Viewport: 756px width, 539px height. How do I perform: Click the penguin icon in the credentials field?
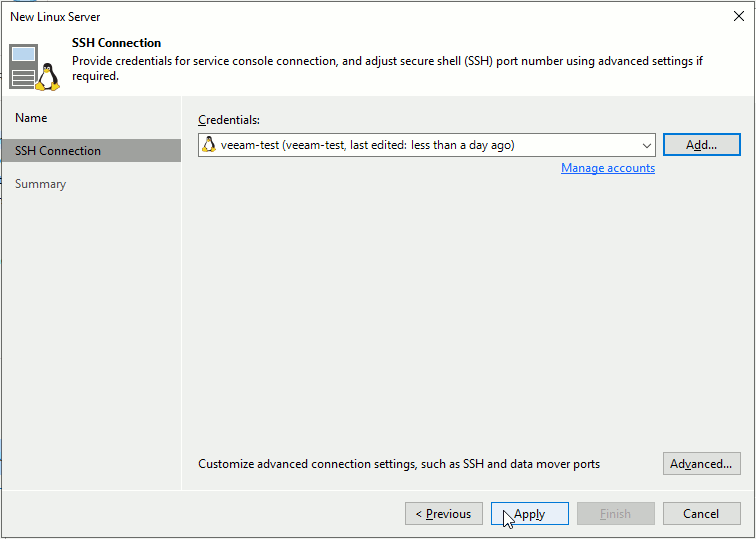click(209, 145)
